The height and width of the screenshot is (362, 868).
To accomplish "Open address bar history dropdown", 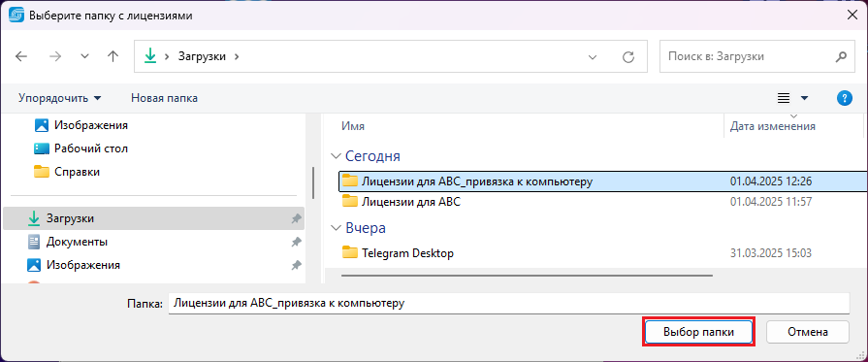I will point(593,56).
